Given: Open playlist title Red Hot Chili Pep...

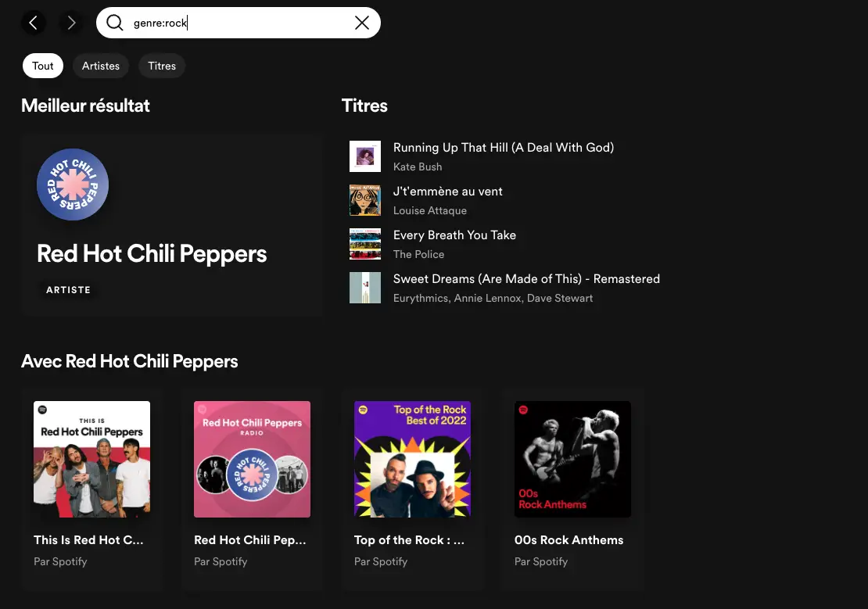Looking at the screenshot, I should (249, 539).
